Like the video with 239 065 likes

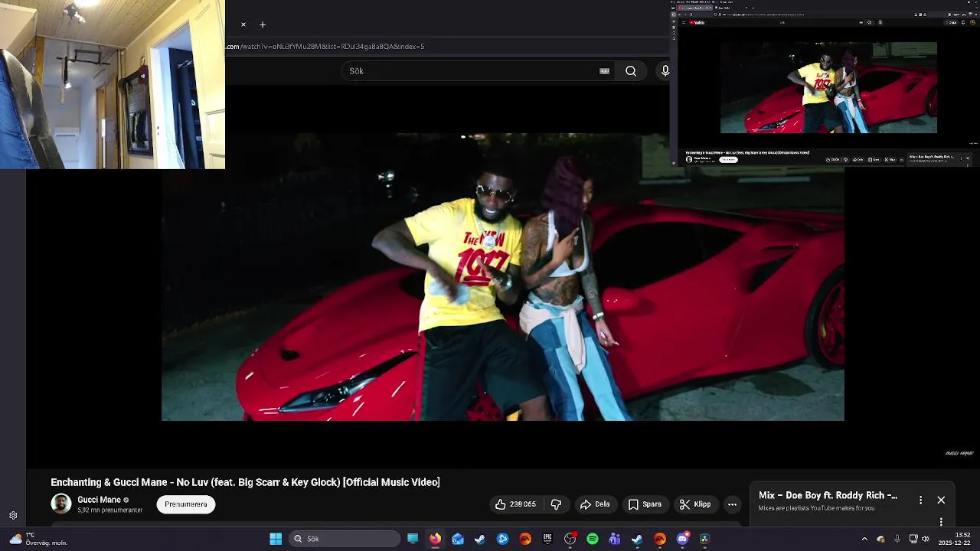tap(515, 504)
